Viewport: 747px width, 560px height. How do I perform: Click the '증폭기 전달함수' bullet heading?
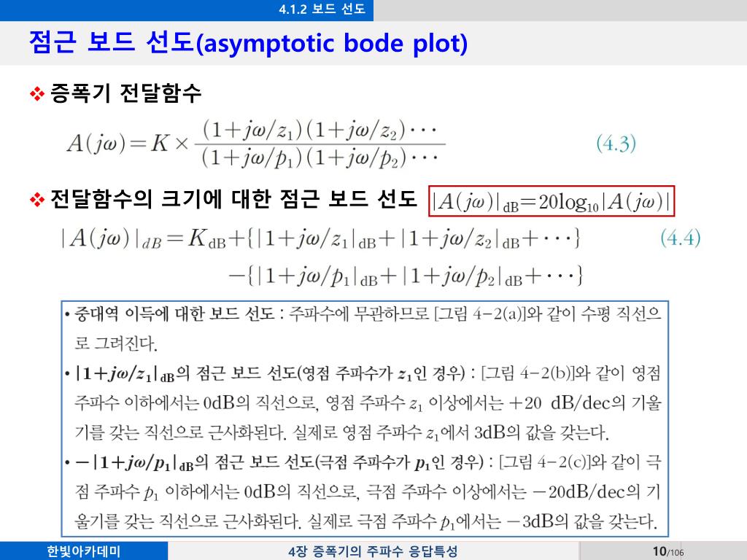click(125, 93)
